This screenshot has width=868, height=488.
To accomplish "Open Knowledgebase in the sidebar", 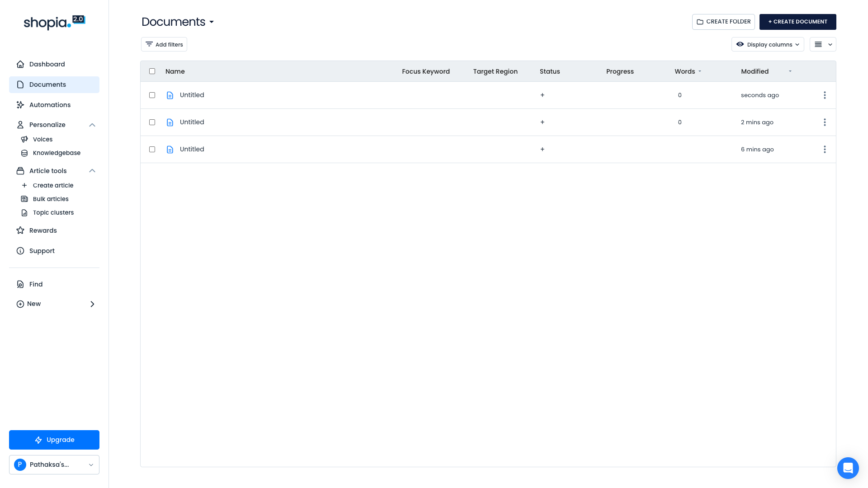I will 57,153.
